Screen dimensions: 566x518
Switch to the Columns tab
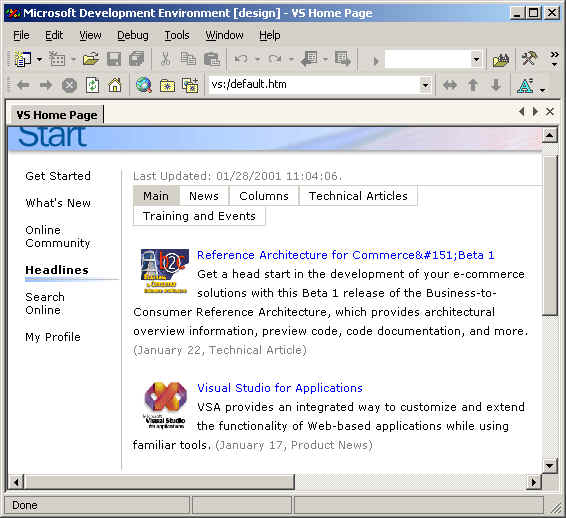click(264, 196)
